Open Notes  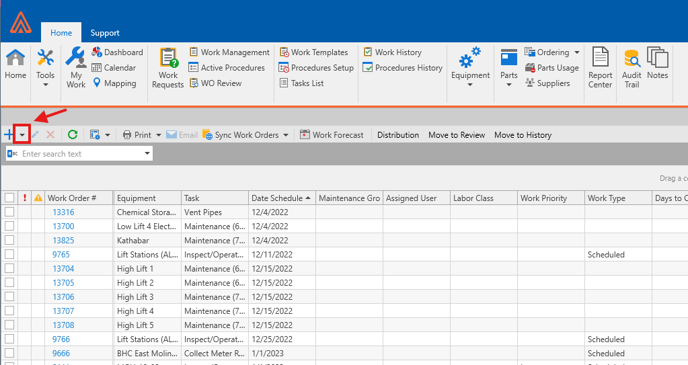click(657, 64)
